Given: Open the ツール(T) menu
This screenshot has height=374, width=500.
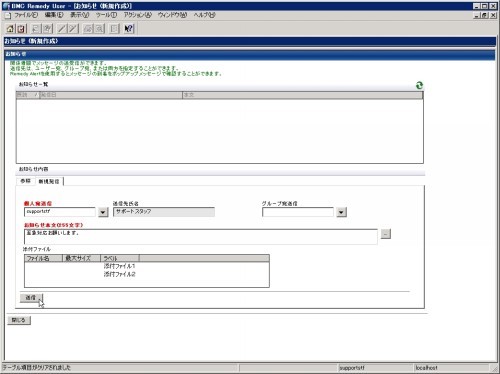Looking at the screenshot, I should pos(106,15).
